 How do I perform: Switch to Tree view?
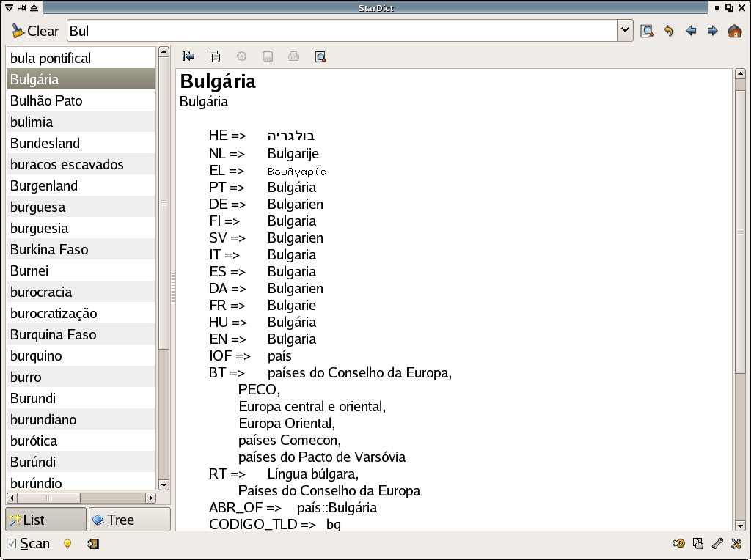[x=129, y=520]
